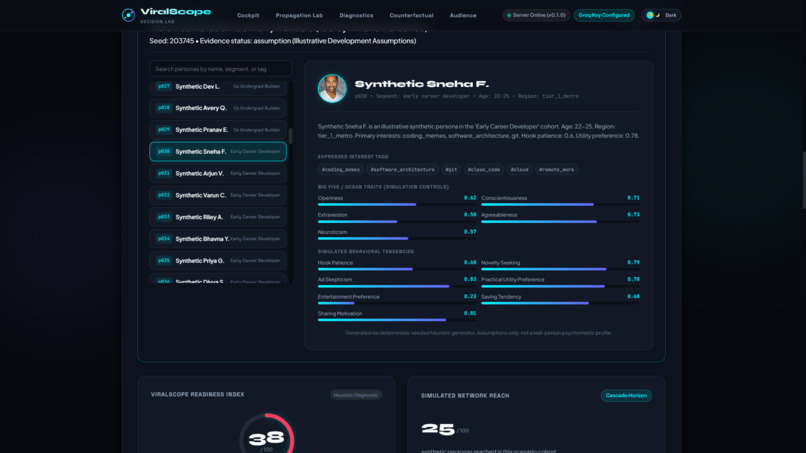Click the #clean_code tag
The height and width of the screenshot is (453, 806).
[484, 170]
